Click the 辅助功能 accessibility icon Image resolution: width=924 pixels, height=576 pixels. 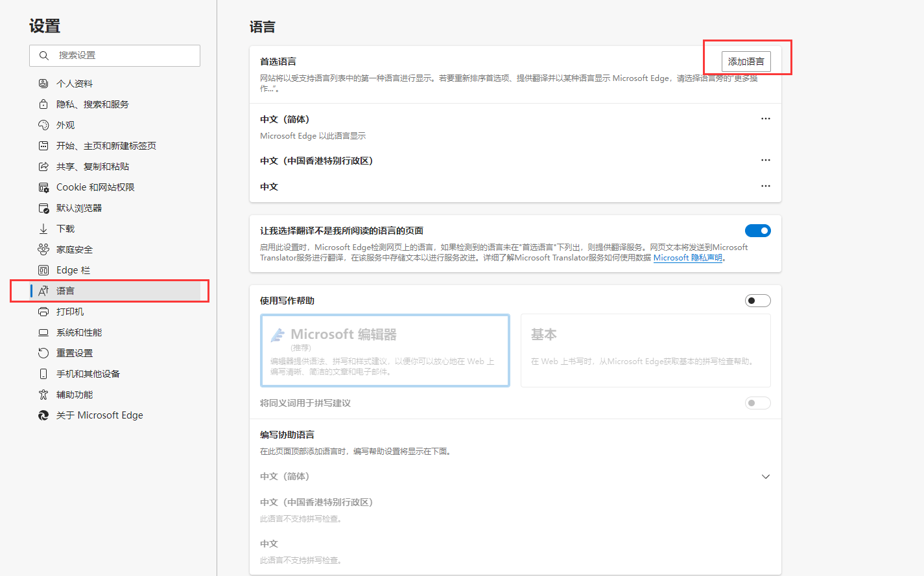click(43, 395)
